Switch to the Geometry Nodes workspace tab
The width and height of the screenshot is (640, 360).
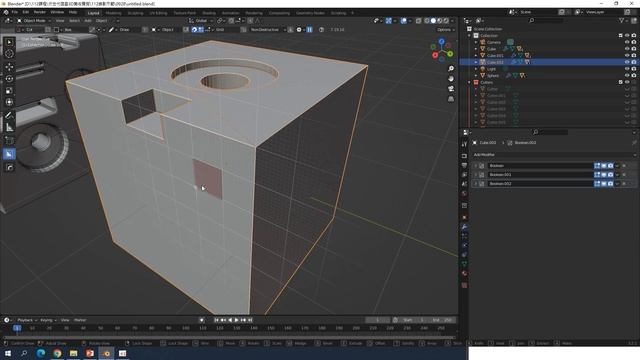pos(310,13)
